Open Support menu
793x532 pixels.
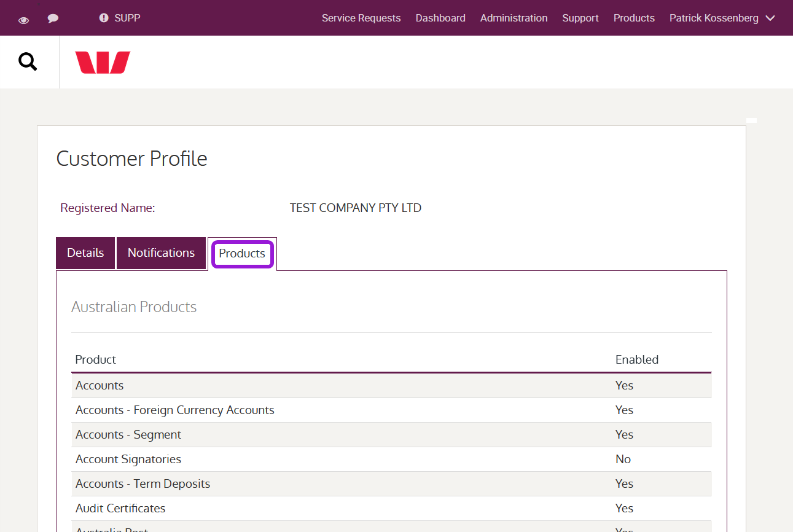580,18
